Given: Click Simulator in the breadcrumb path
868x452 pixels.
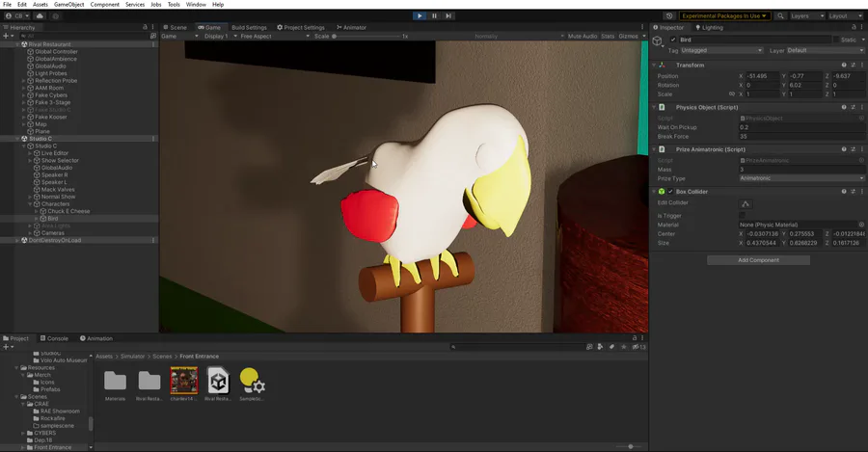Looking at the screenshot, I should coord(132,357).
